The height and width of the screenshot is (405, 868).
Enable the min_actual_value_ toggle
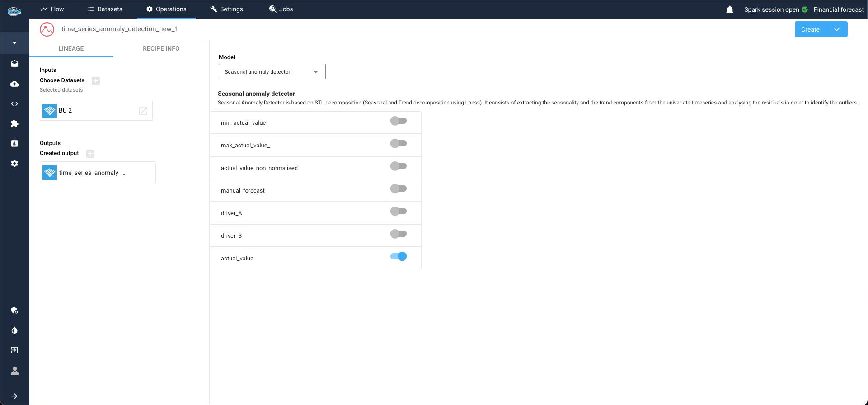pyautogui.click(x=398, y=121)
